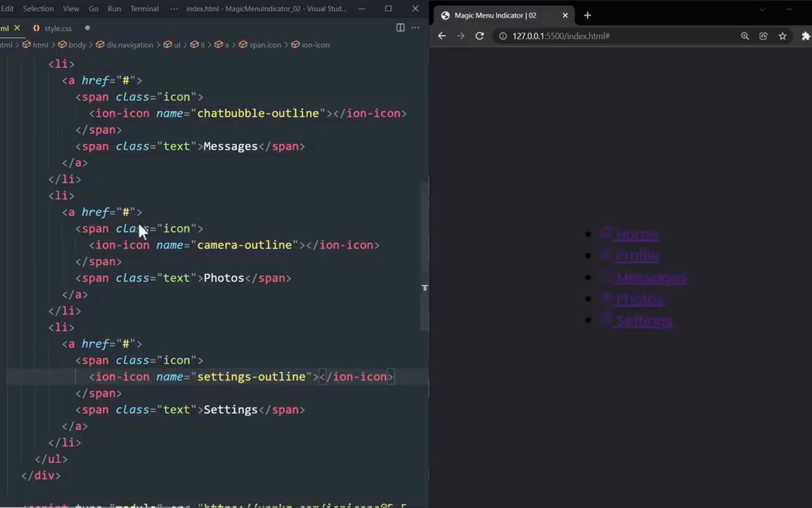This screenshot has height=508, width=812.
Task: Maximize the VS Code window
Action: [x=388, y=8]
